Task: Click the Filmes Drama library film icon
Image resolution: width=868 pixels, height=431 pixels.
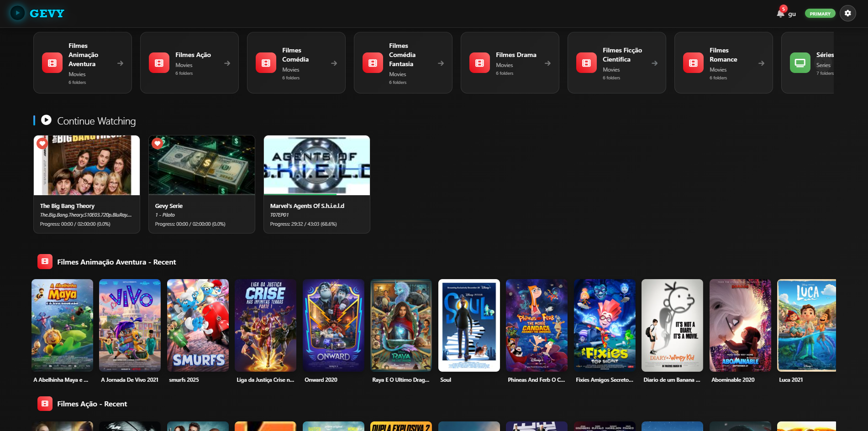Action: (x=479, y=63)
